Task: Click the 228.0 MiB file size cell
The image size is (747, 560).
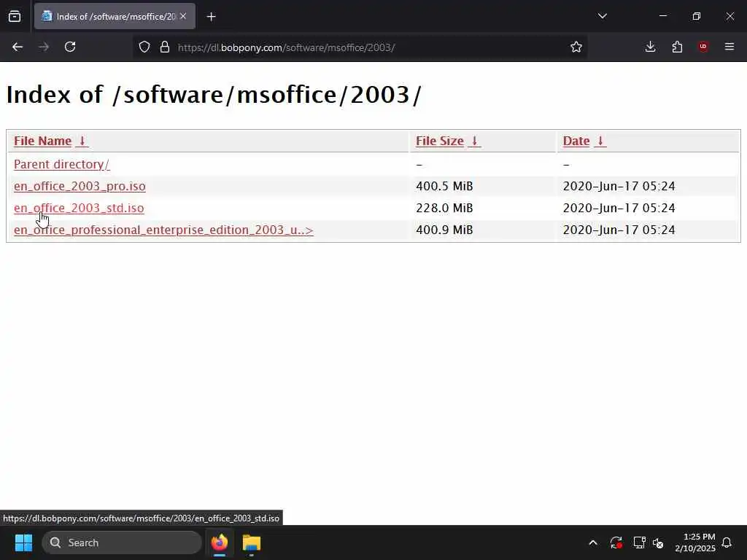Action: (444, 208)
